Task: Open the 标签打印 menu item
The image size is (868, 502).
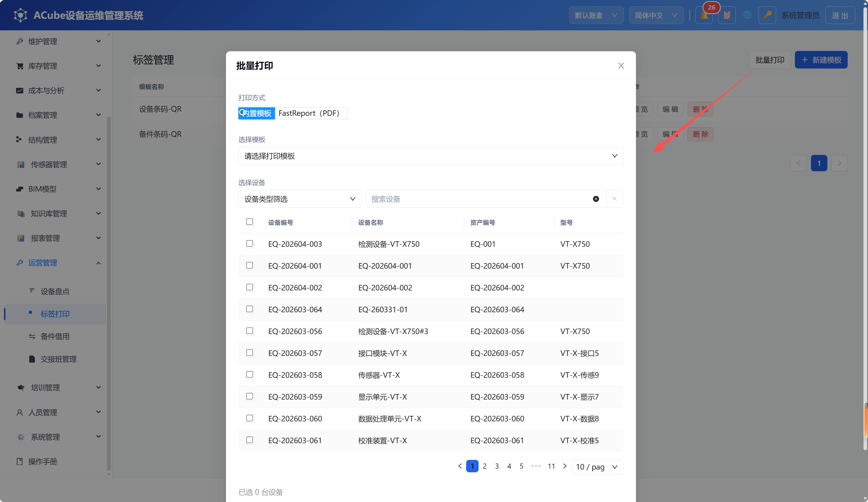Action: point(55,314)
